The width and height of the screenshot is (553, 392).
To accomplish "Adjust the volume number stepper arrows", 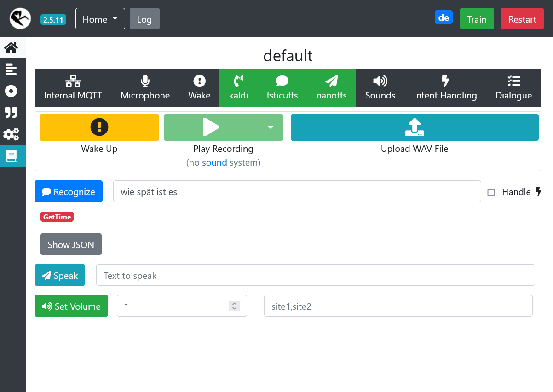I will [x=234, y=306].
